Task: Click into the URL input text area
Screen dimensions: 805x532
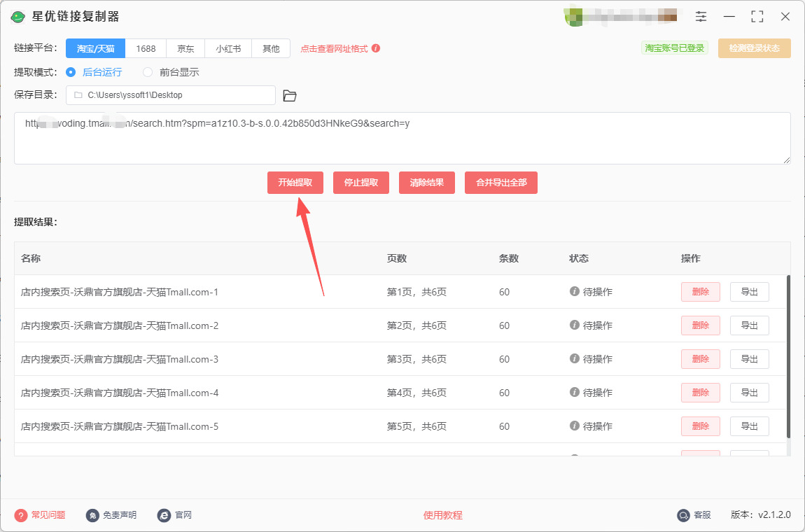Action: click(x=402, y=138)
